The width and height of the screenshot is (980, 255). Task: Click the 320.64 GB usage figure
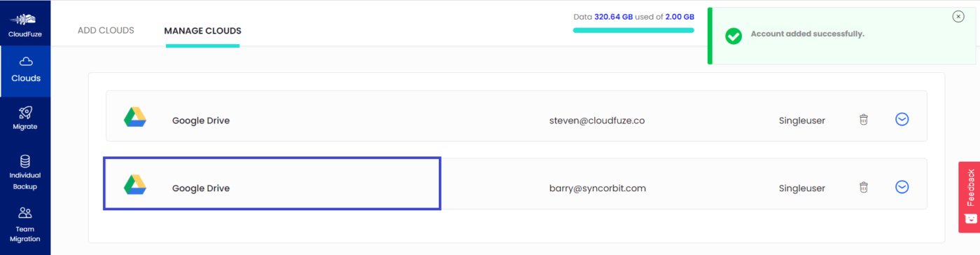tap(615, 16)
